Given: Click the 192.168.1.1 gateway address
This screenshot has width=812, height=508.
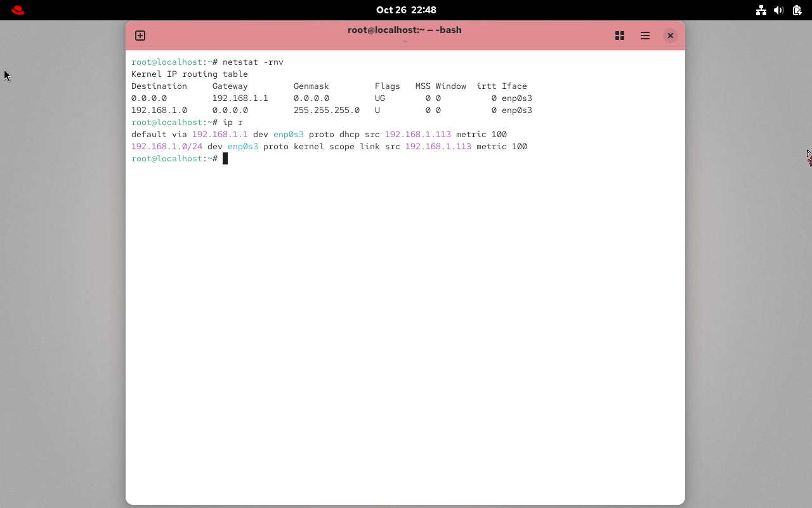Looking at the screenshot, I should click(x=219, y=134).
